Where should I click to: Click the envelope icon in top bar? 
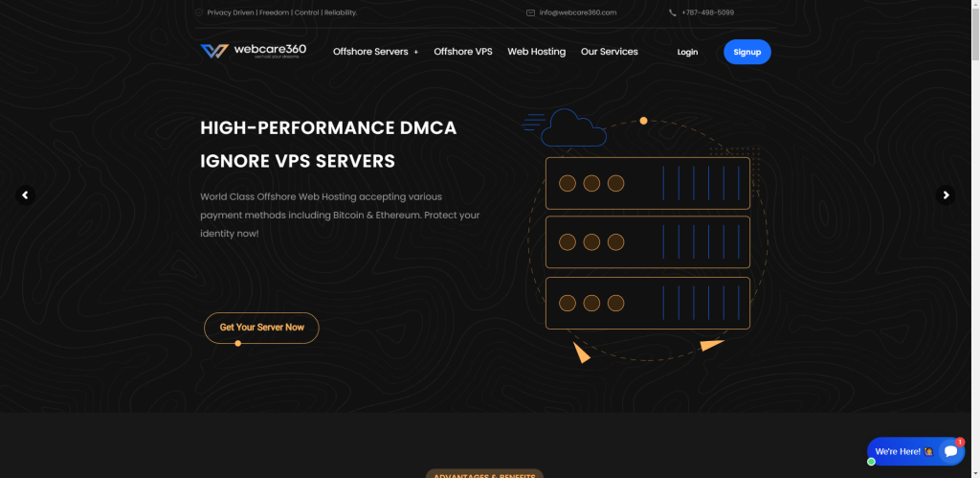coord(530,12)
